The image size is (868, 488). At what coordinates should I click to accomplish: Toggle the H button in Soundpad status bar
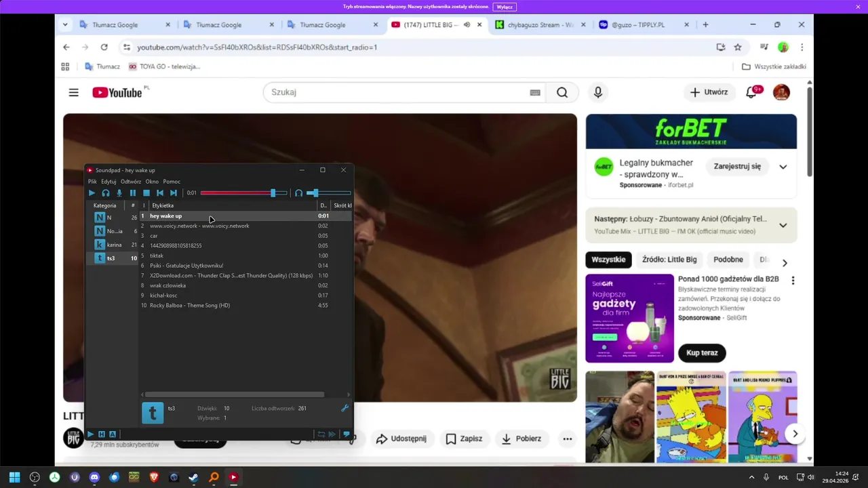(x=102, y=434)
